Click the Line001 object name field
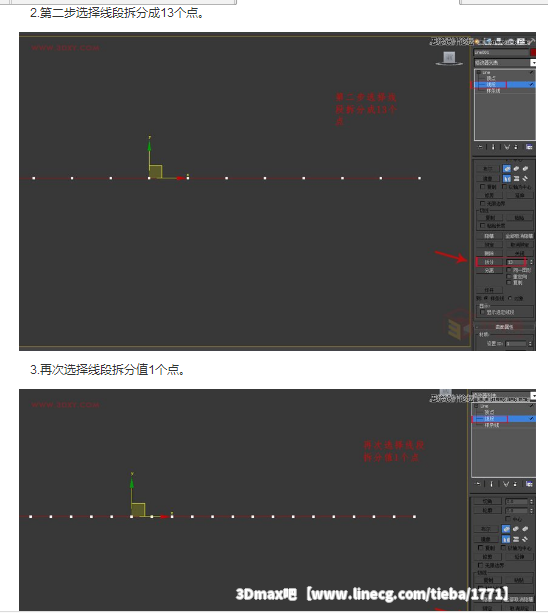Screen dimensions: 548x613 click(501, 52)
